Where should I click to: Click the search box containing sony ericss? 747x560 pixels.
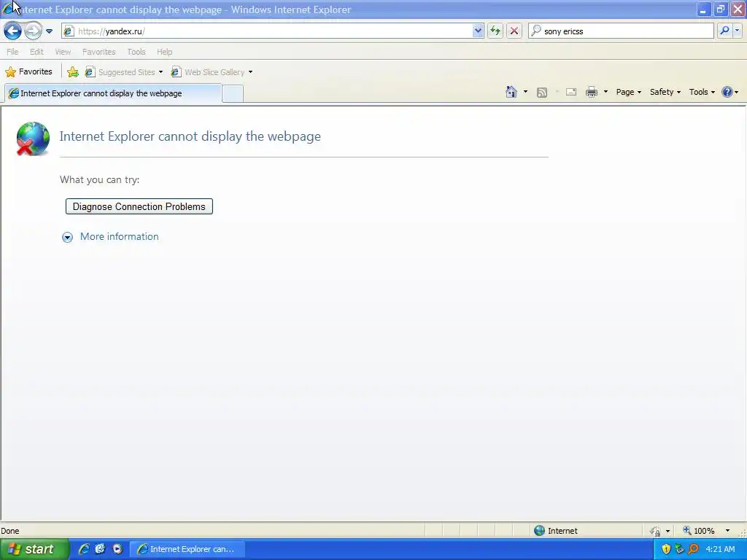click(622, 31)
